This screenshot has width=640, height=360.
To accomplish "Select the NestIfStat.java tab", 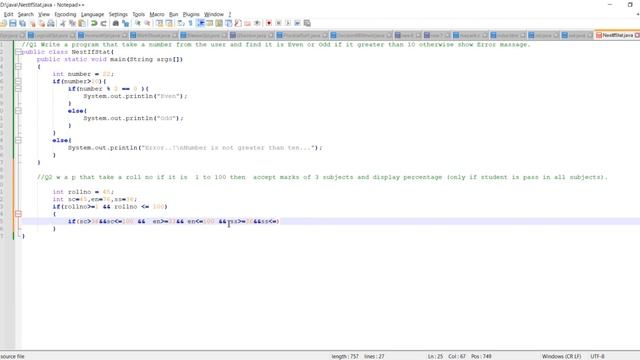I will [617, 35].
